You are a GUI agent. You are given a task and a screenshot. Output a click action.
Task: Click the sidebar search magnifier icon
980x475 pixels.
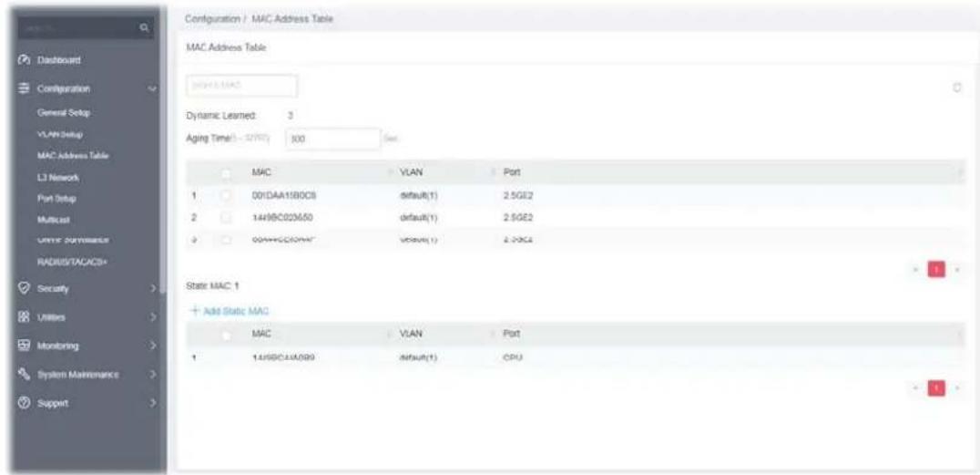click(x=145, y=29)
